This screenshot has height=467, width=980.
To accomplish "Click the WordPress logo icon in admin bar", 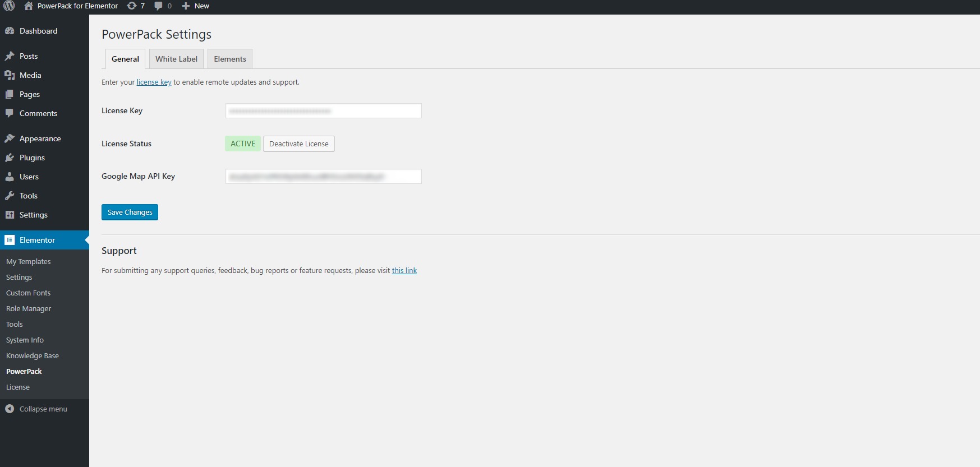I will coord(9,6).
